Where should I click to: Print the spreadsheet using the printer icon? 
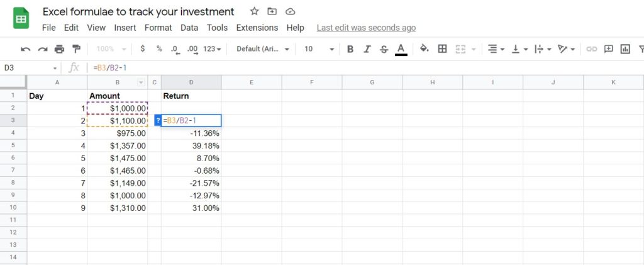click(x=59, y=49)
